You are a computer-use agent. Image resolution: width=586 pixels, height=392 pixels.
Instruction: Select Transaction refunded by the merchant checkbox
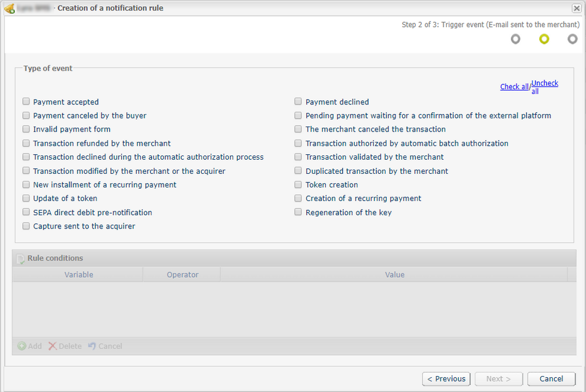[x=26, y=143]
